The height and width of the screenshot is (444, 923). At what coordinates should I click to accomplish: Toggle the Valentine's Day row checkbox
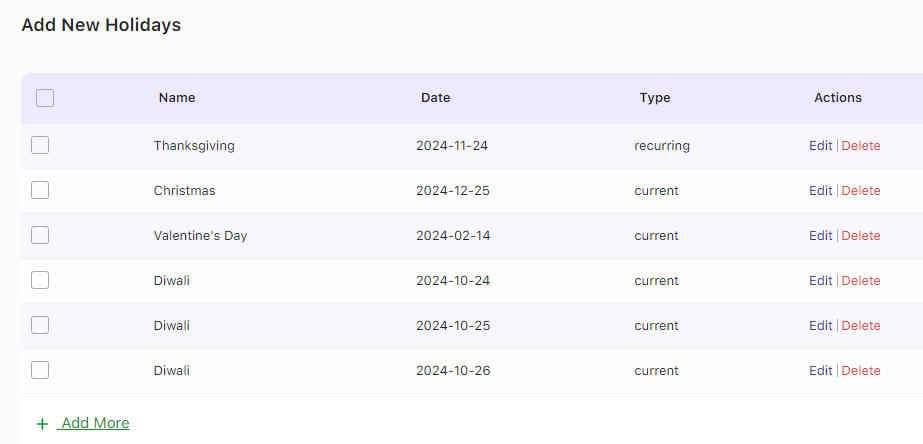click(x=40, y=235)
